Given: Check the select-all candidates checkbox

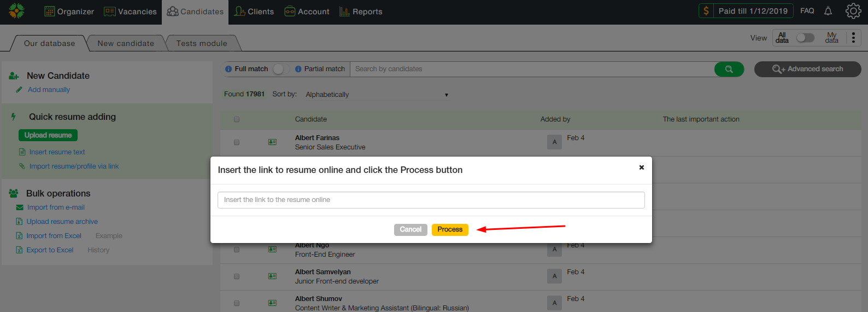Looking at the screenshot, I should [237, 119].
